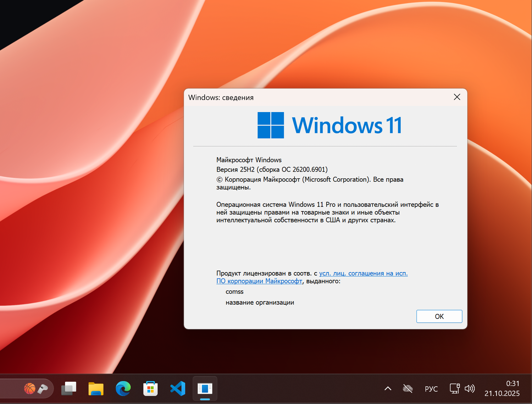Open the license agreement link
This screenshot has height=404, width=532.
tap(363, 273)
